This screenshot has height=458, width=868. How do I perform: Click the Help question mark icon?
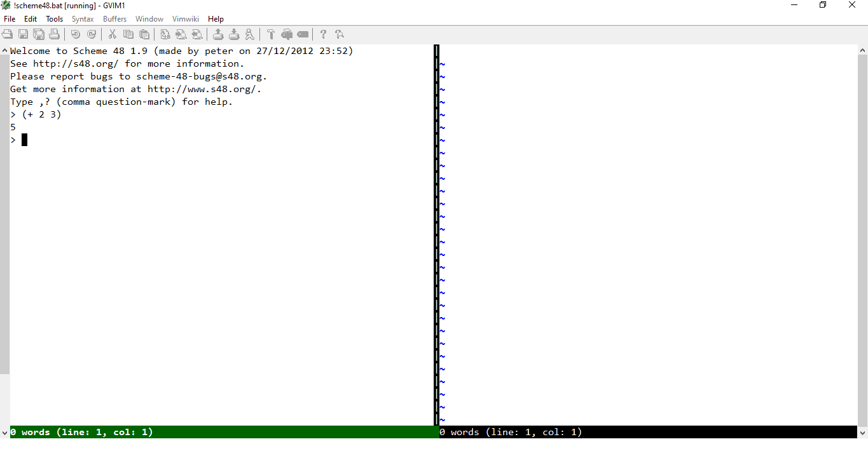click(324, 34)
